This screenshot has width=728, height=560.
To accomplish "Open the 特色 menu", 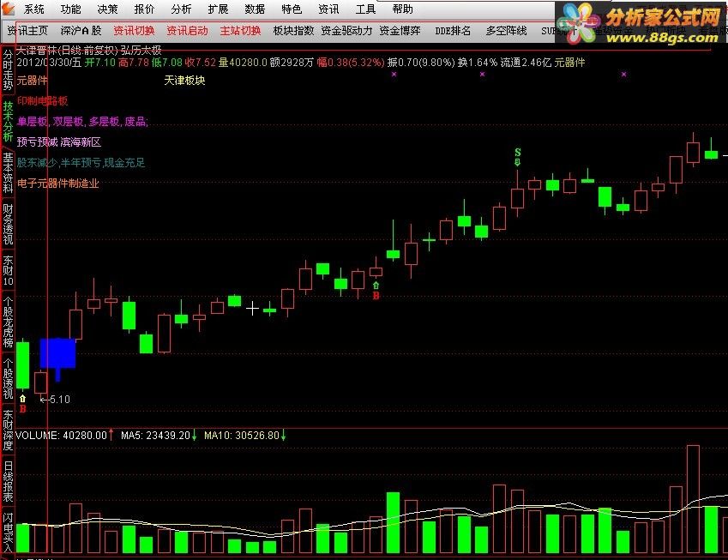I will point(292,9).
